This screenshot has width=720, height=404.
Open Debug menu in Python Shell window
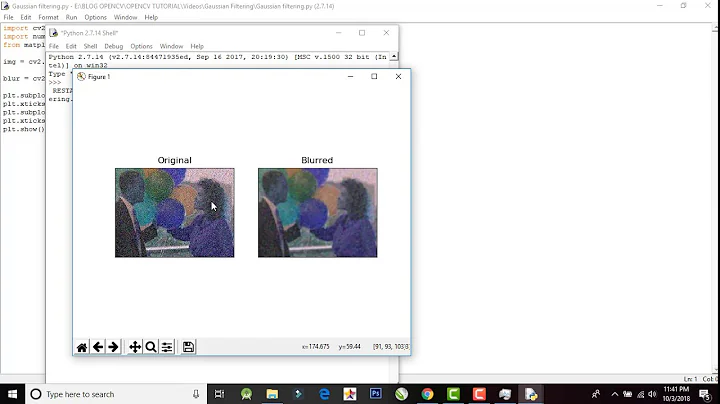tap(113, 46)
